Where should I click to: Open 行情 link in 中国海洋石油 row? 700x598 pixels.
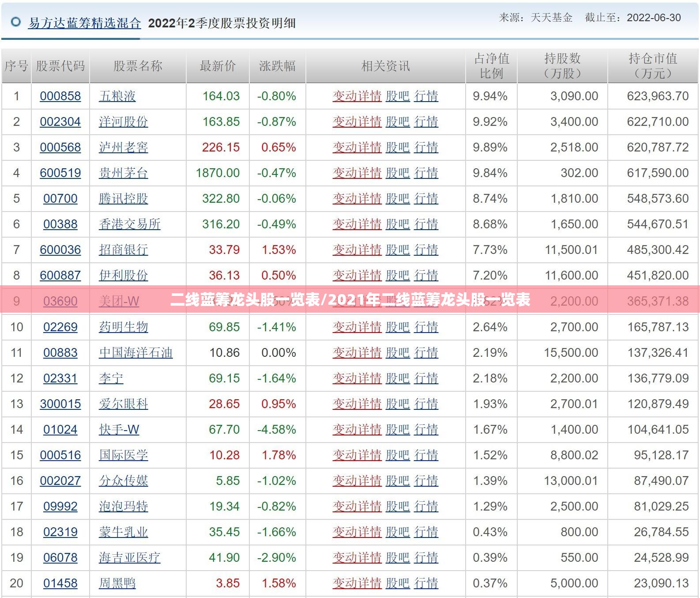coord(426,352)
